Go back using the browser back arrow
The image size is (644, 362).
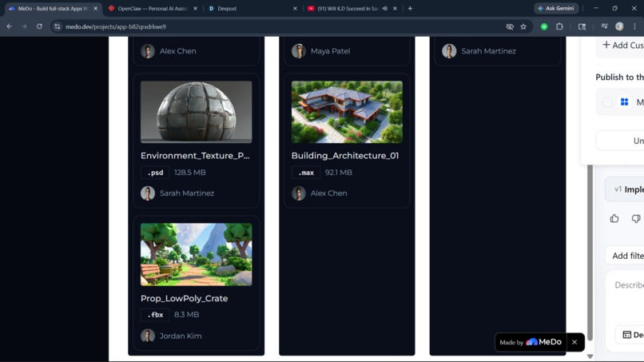tap(9, 26)
